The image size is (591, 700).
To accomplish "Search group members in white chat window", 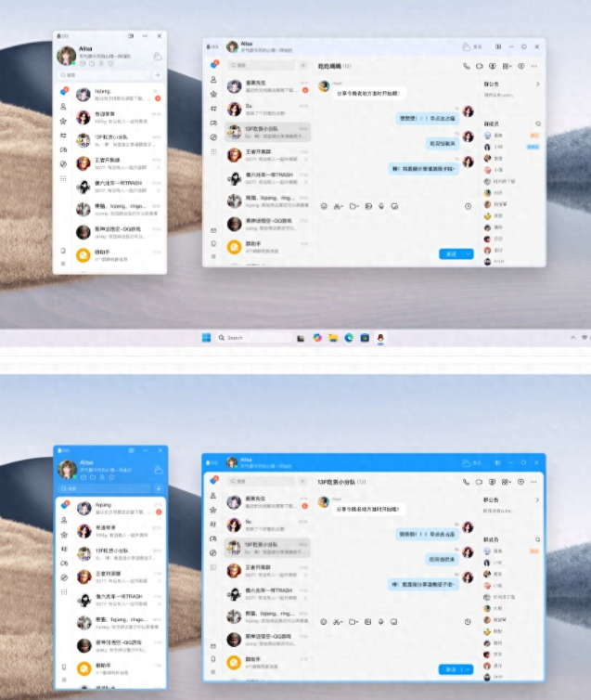I will coord(538,123).
